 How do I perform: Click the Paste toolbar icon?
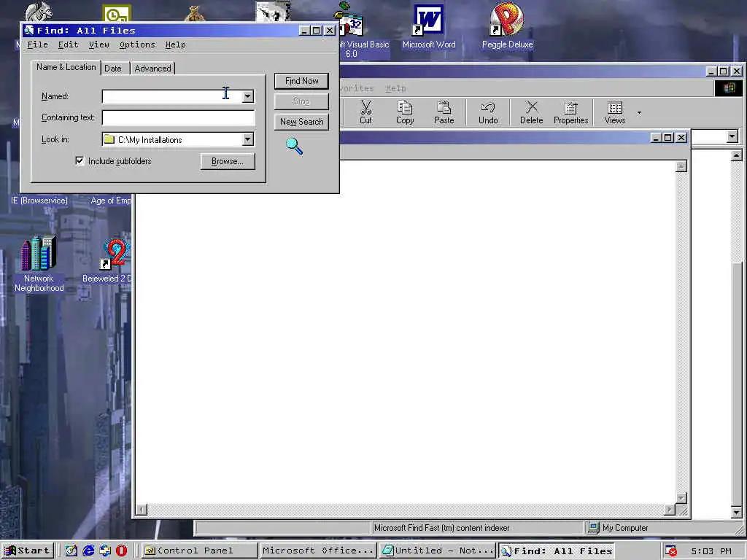pos(444,112)
